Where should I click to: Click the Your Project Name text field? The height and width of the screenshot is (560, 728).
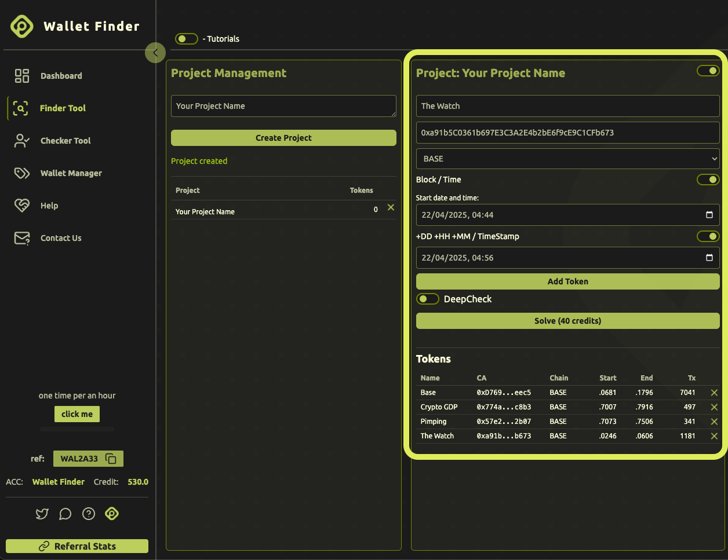283,106
